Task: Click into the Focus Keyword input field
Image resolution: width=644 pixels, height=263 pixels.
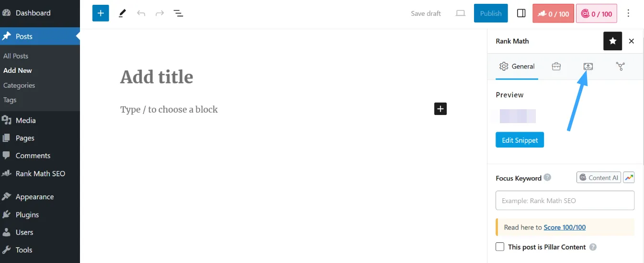Action: pyautogui.click(x=565, y=200)
